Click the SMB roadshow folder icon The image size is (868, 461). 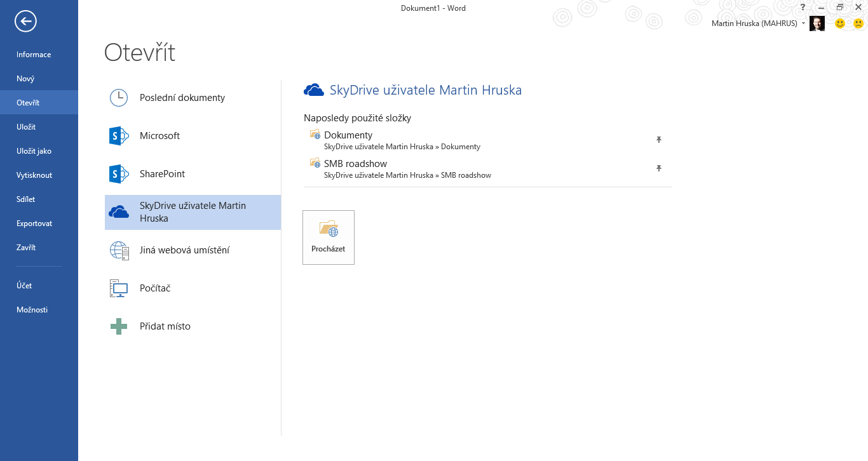click(315, 163)
